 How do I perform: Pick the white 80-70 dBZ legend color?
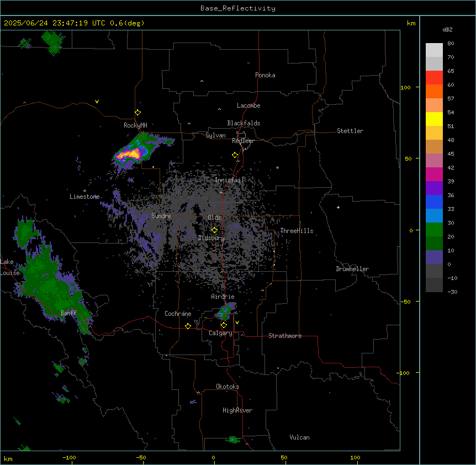coord(434,50)
